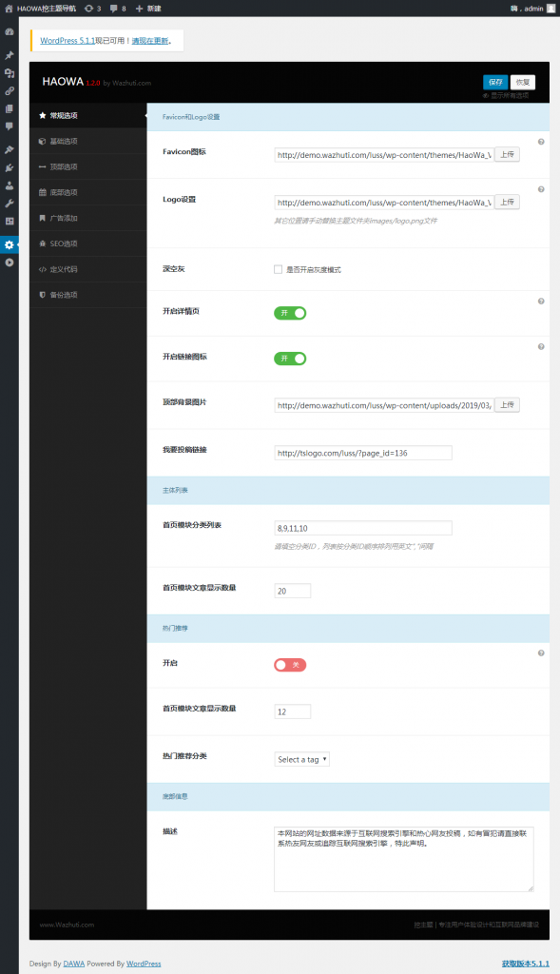Screen dimensions: 560x974
Task: Turn off the 开启详情页 toggle
Action: pyautogui.click(x=290, y=313)
